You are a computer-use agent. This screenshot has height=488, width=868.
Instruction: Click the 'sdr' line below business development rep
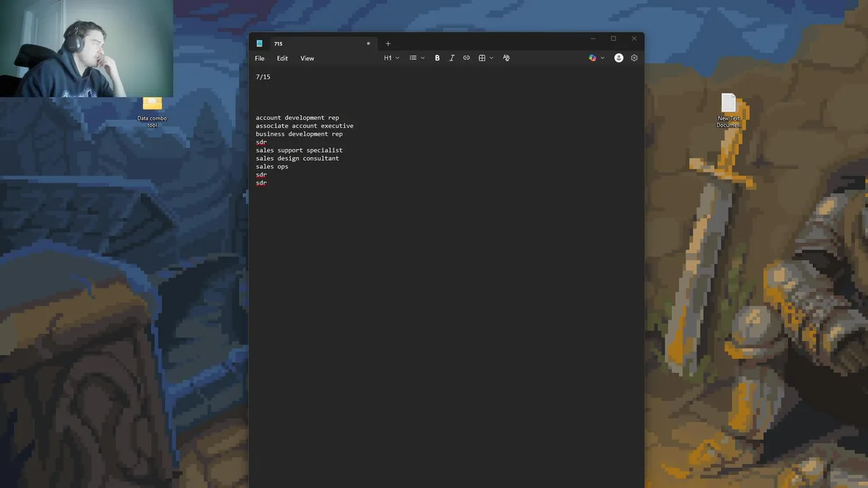(261, 142)
